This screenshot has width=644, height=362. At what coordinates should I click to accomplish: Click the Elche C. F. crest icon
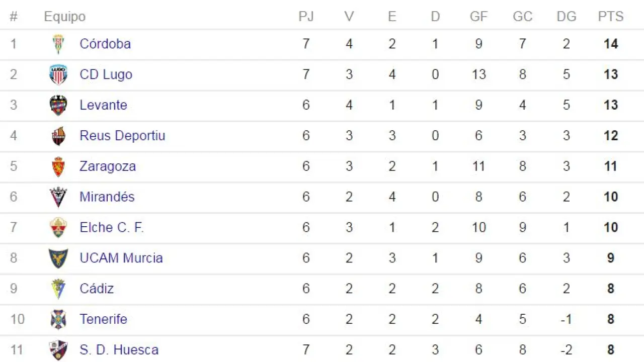[x=58, y=228]
